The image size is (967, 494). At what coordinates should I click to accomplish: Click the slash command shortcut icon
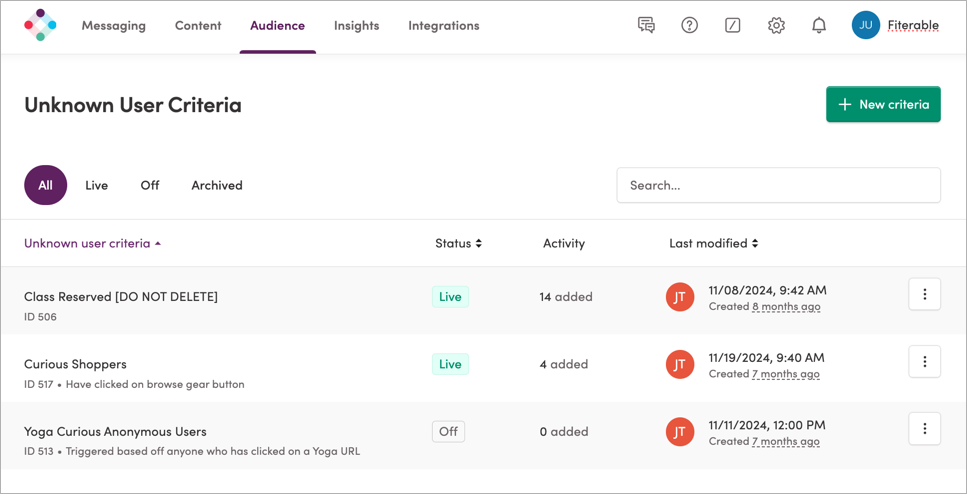(x=733, y=25)
